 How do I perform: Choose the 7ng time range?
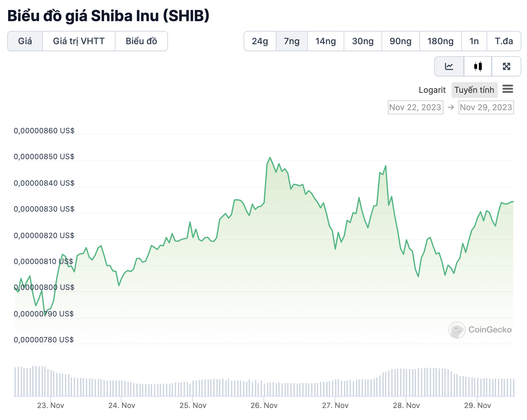click(292, 41)
